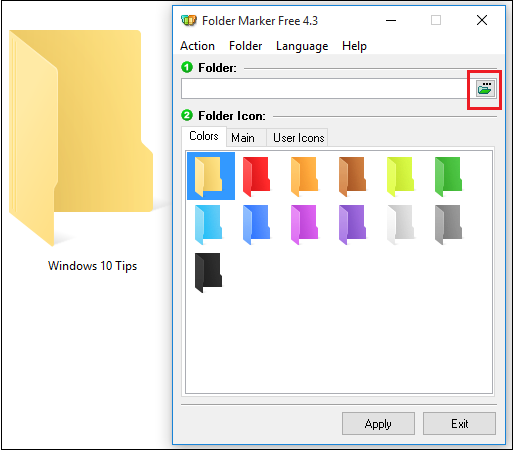
Task: Choose the dark blue folder icon
Action: [x=256, y=225]
